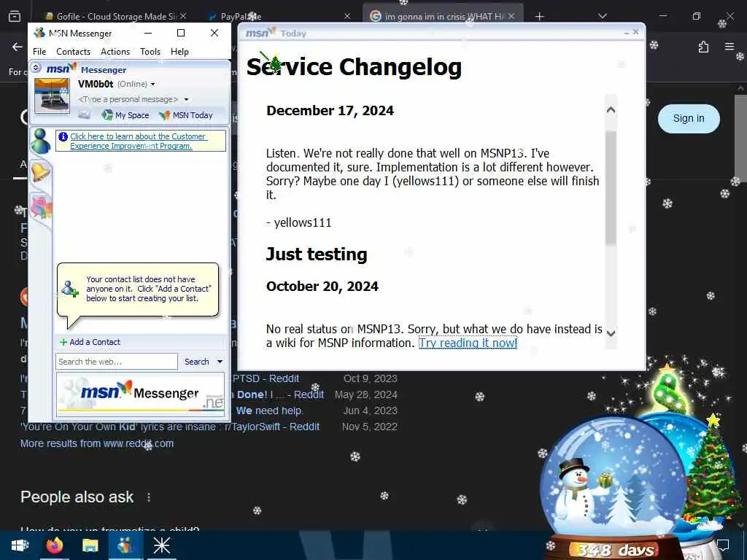The width and height of the screenshot is (747, 560).
Task: Open File Explorer from the taskbar
Action: point(90,545)
